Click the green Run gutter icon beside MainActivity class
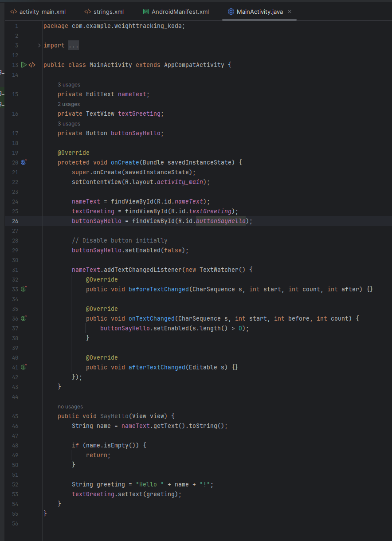 click(x=24, y=65)
